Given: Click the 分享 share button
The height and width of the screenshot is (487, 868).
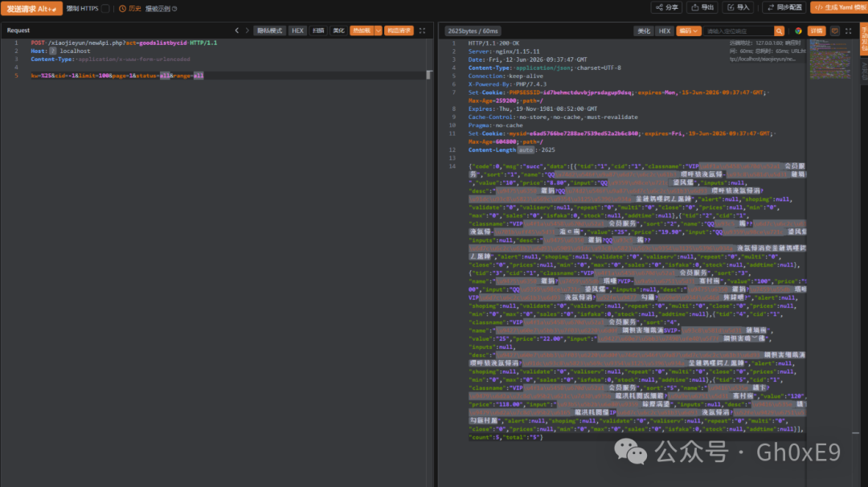Looking at the screenshot, I should (x=666, y=7).
